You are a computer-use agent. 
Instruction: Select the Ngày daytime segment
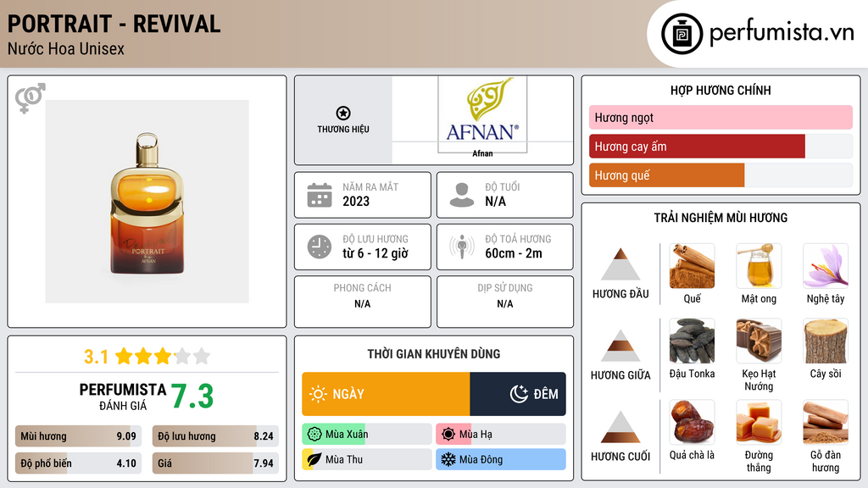386,394
